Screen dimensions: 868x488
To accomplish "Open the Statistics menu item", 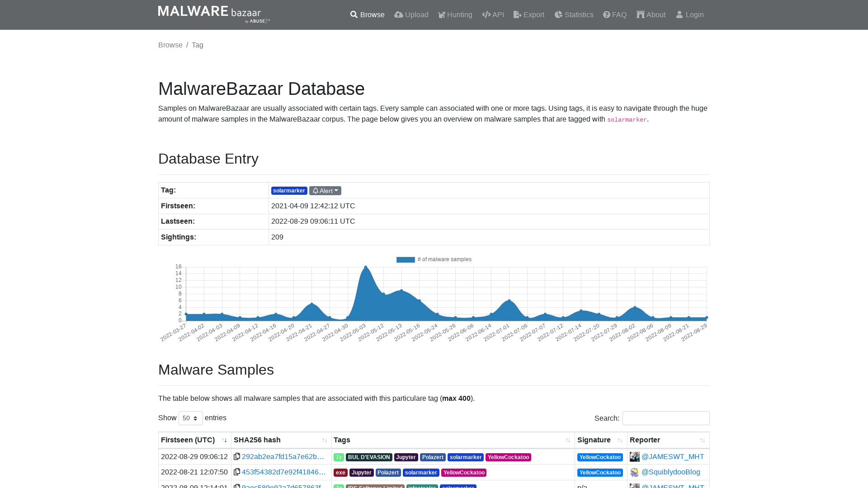I will tap(574, 15).
